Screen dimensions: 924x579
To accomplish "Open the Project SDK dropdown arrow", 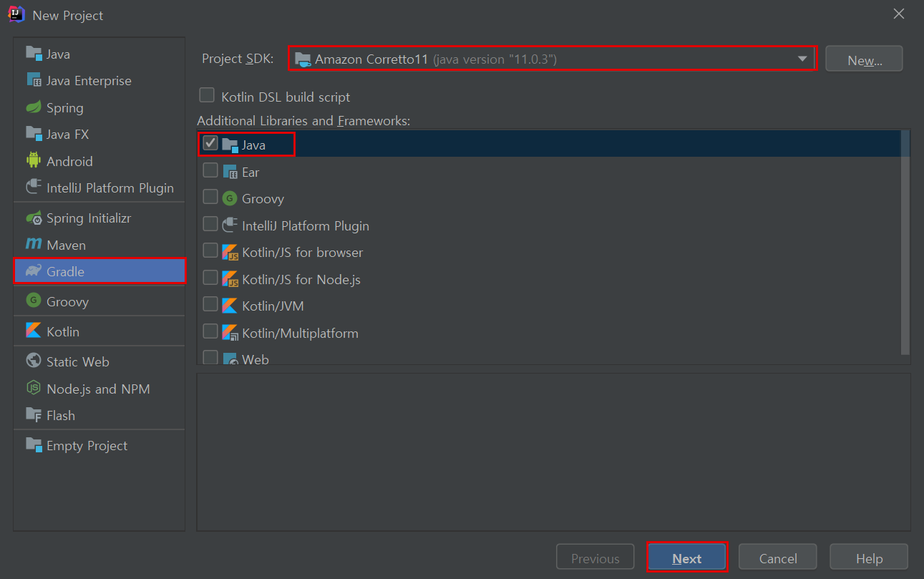I will tap(802, 59).
